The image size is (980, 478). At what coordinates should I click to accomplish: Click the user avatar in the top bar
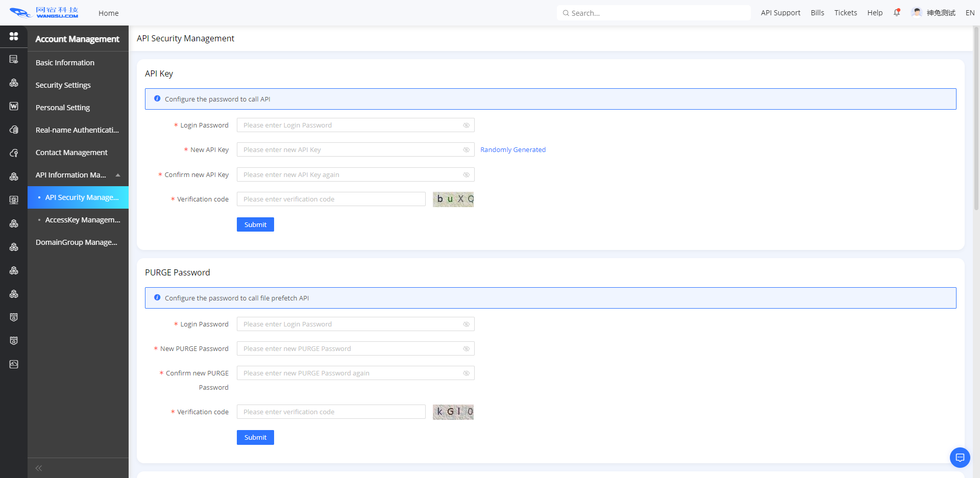pyautogui.click(x=917, y=12)
